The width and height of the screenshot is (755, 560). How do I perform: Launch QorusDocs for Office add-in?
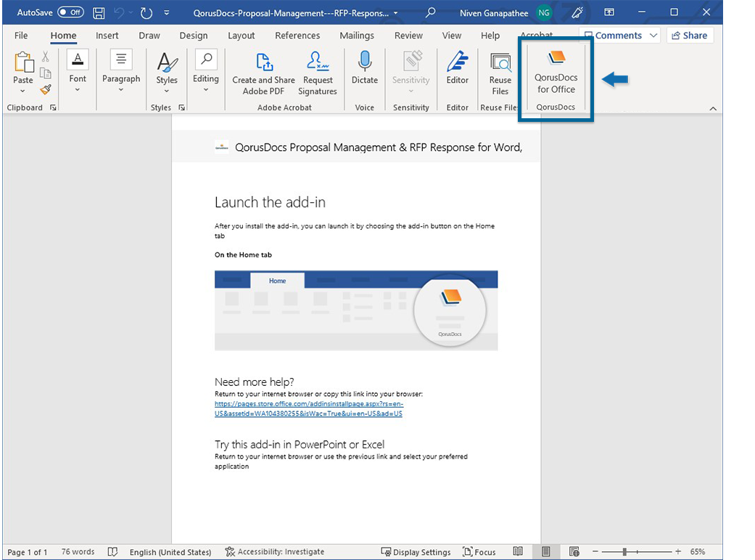556,71
